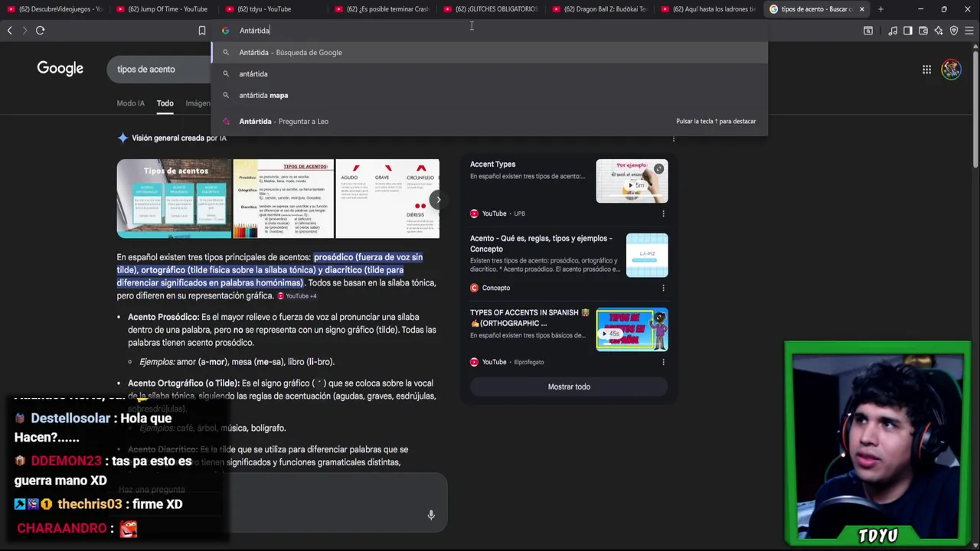The height and width of the screenshot is (551, 980).
Task: Click the Destellosolar chat username
Action: click(70, 419)
